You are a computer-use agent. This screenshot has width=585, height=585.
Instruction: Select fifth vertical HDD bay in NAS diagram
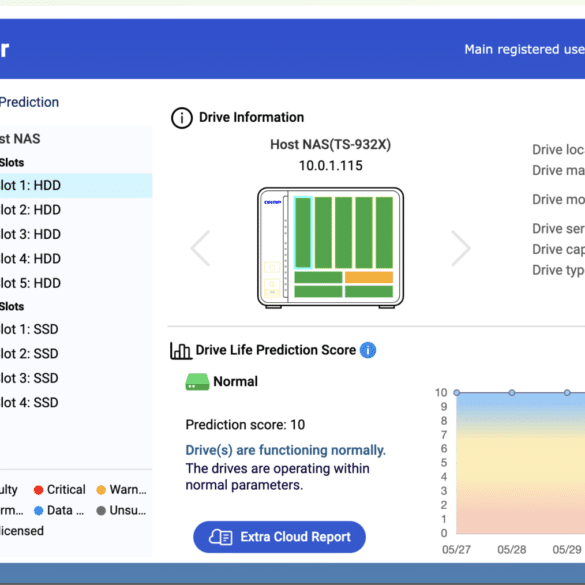[384, 232]
